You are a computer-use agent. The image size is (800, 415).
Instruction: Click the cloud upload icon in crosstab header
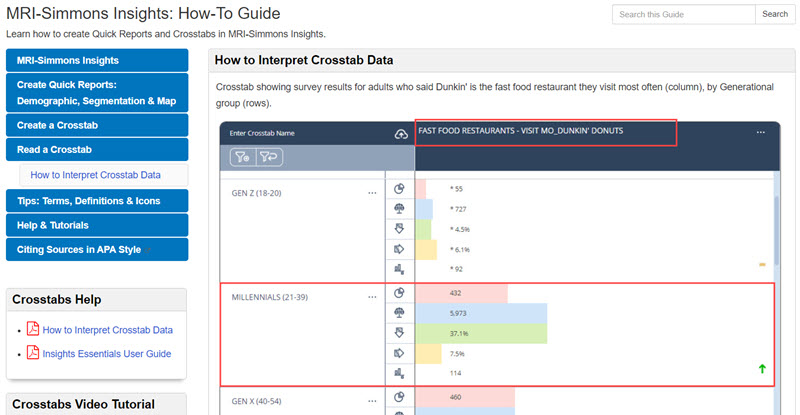(x=402, y=134)
